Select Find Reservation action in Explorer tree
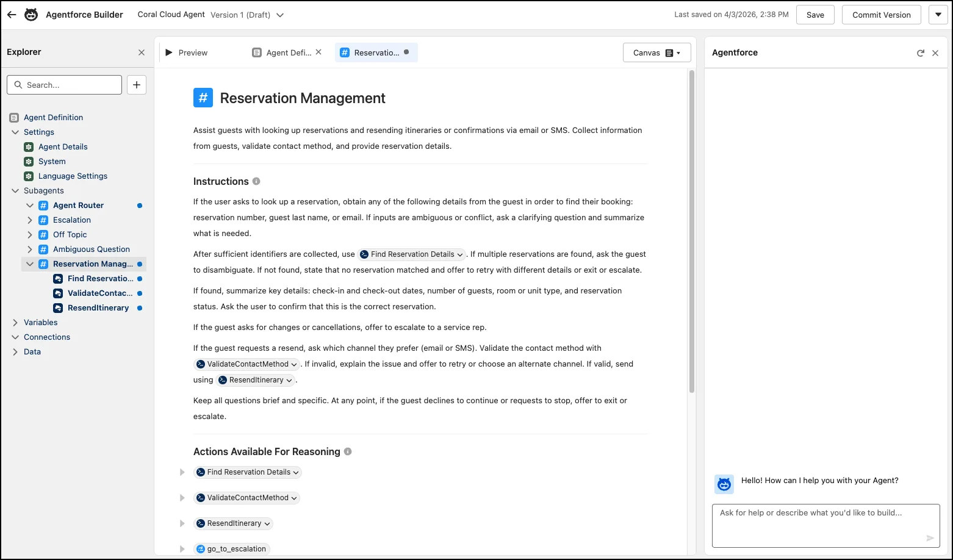The image size is (953, 560). tap(100, 278)
